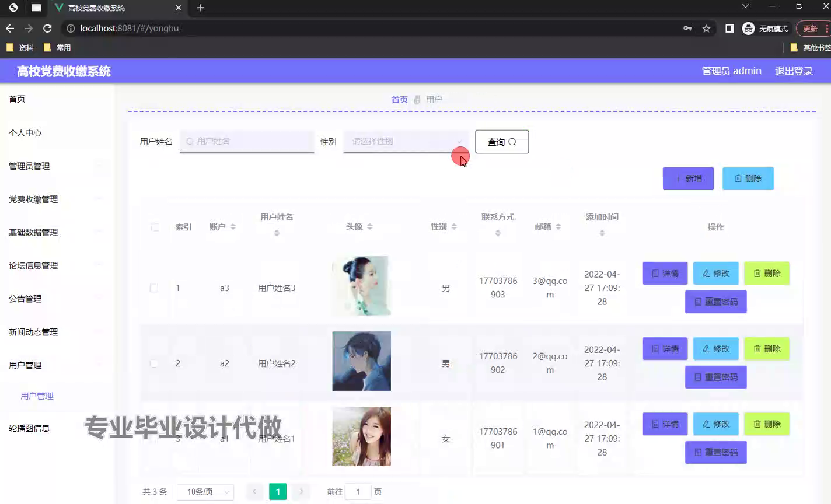Expand 党费收缴管理 sidebar menu
Screen dimensions: 831x504
coord(57,199)
